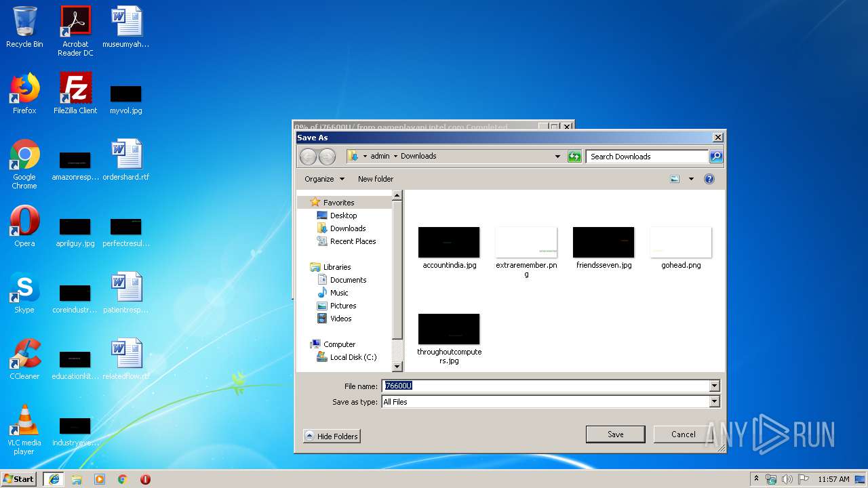Select myvol.jpg on the desktop

click(x=126, y=98)
